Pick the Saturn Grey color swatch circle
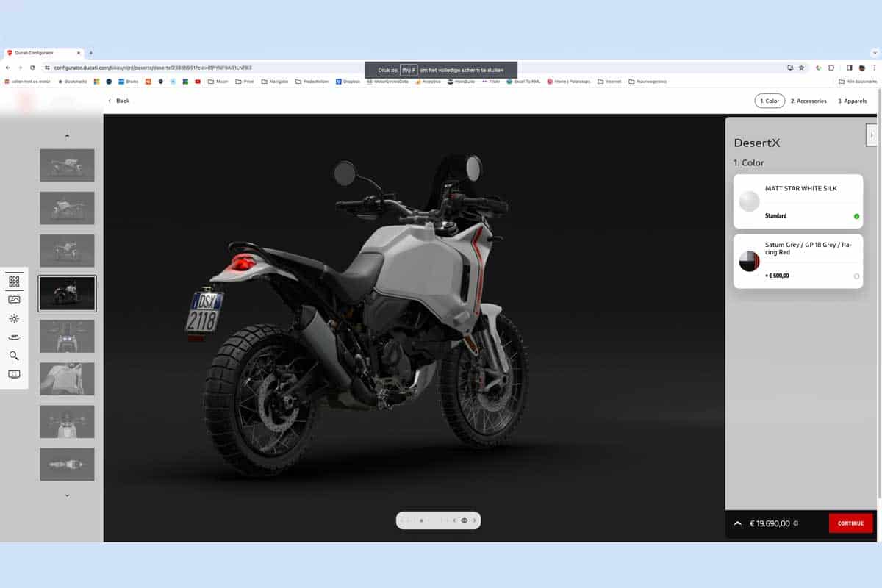The image size is (882, 588). coord(749,260)
